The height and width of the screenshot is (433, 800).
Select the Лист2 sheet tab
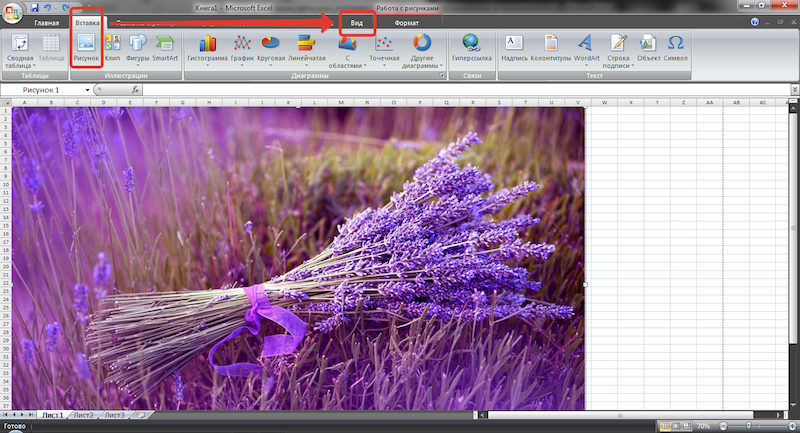(83, 414)
